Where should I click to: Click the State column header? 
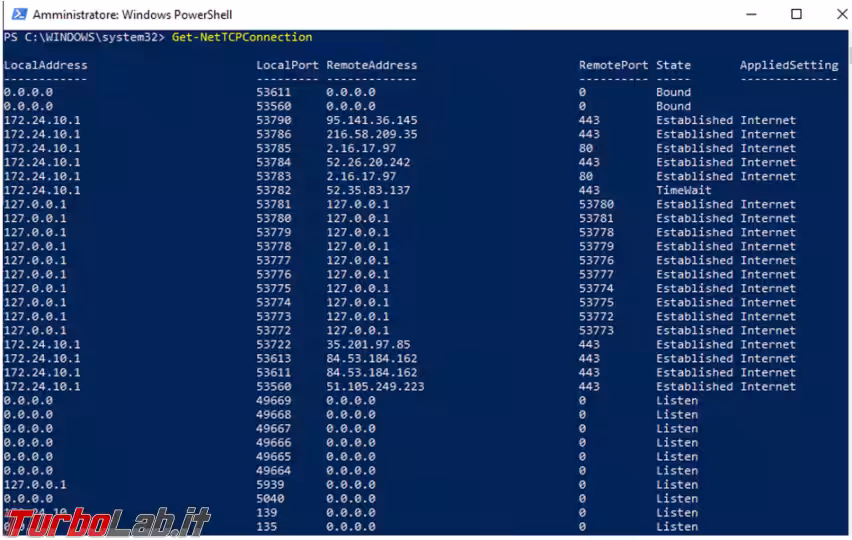673,65
